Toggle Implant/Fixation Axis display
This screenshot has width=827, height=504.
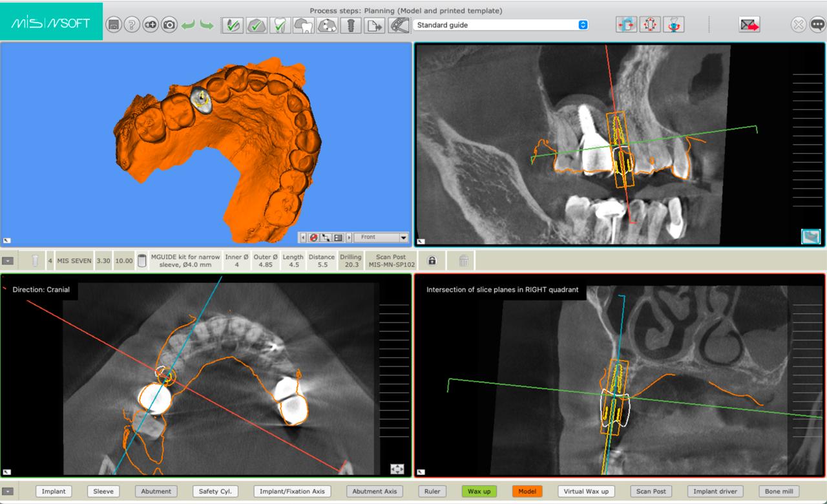click(x=293, y=492)
